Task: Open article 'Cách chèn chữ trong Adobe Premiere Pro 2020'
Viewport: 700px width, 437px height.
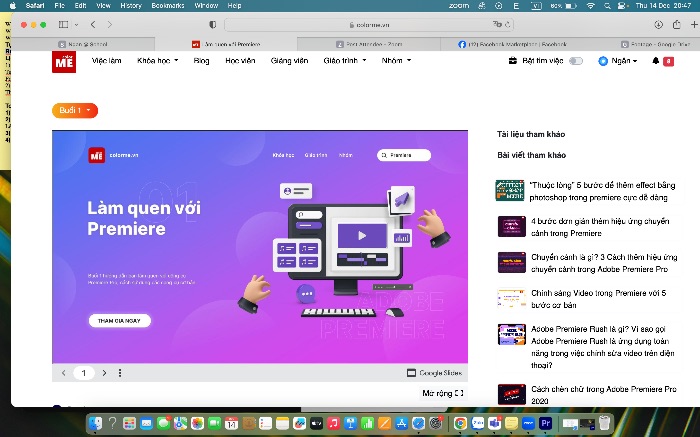Action: pyautogui.click(x=604, y=395)
